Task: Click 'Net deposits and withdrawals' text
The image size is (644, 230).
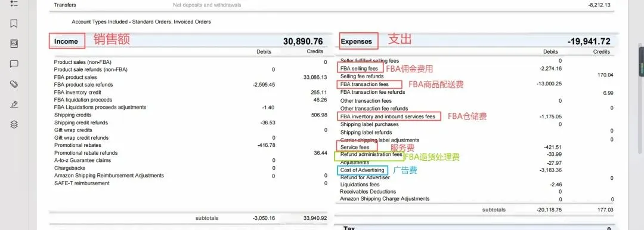Action: click(207, 5)
